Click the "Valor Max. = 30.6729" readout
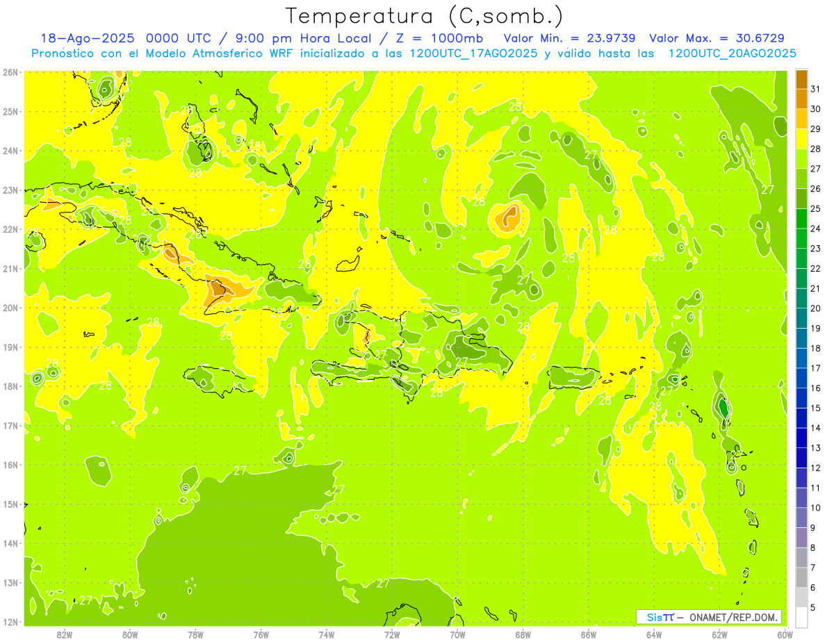Image resolution: width=834 pixels, height=644 pixels. coord(717,38)
